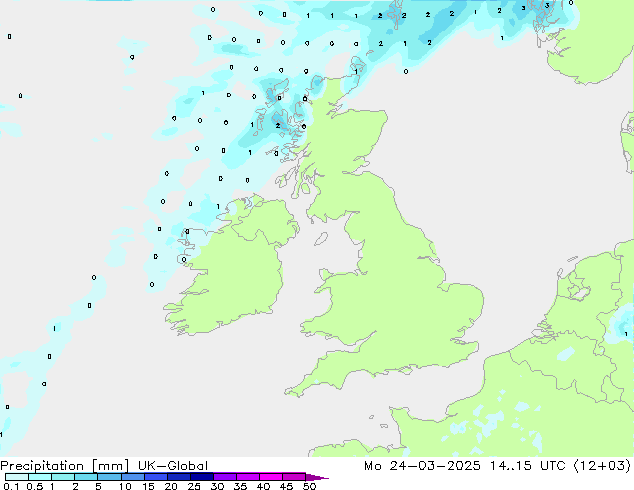
Task: Click the 'Precipitation [mm]' title text
Action: [x=64, y=466]
